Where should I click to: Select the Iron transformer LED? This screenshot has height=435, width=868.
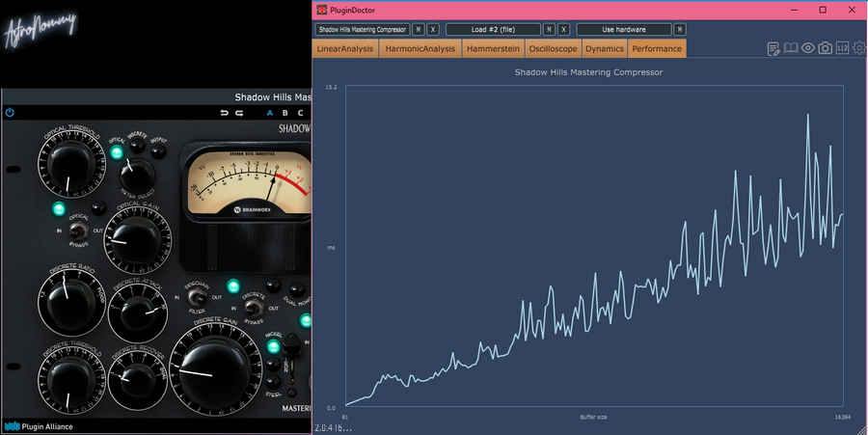click(x=274, y=365)
